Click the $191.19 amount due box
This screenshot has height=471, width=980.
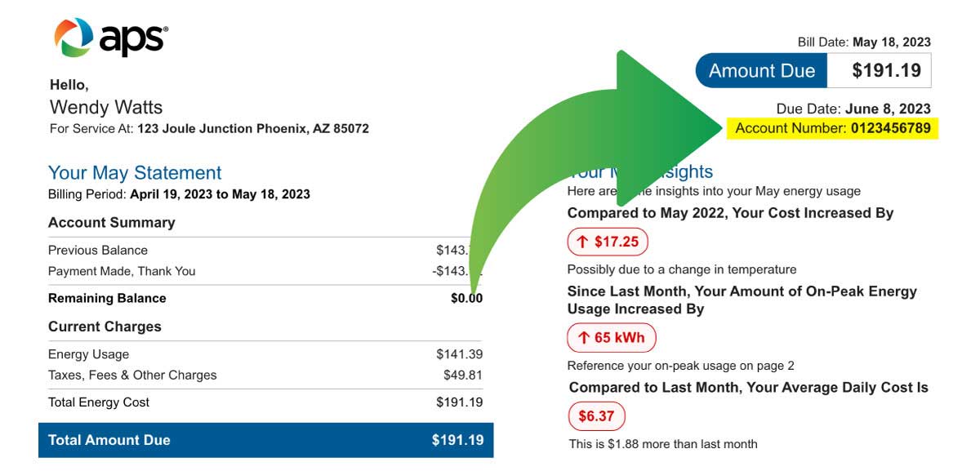[x=879, y=71]
